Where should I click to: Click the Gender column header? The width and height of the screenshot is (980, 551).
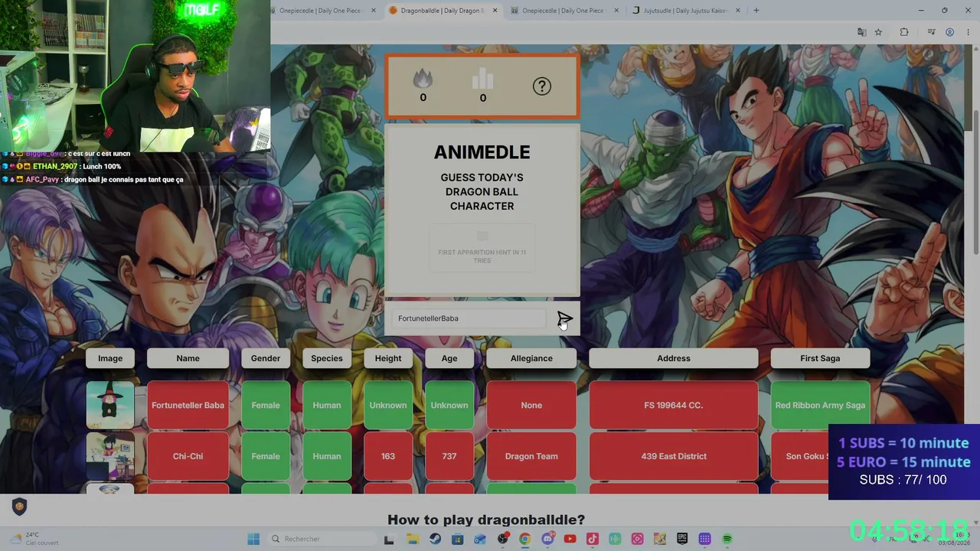266,358
